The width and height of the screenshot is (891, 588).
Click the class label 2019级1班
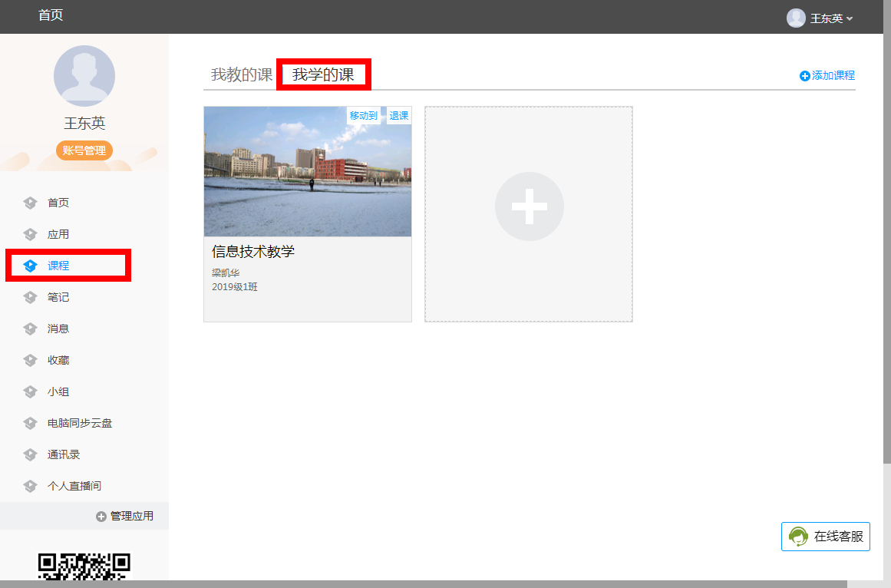(x=235, y=287)
